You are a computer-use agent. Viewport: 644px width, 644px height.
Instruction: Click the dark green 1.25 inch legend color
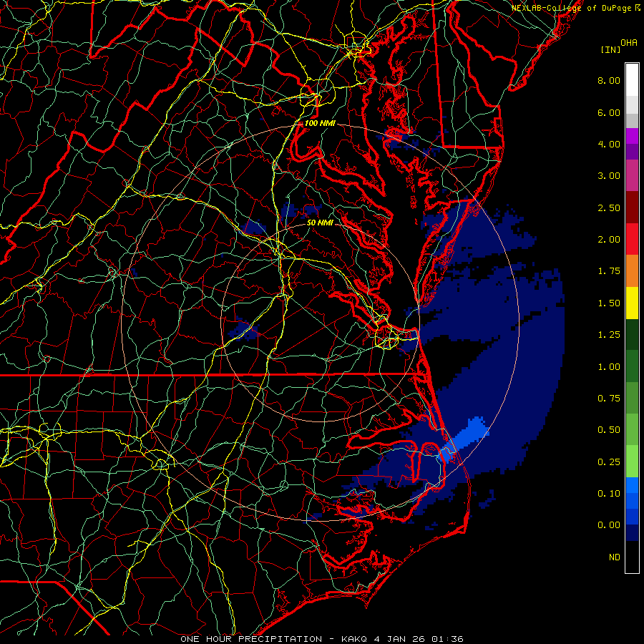point(632,334)
